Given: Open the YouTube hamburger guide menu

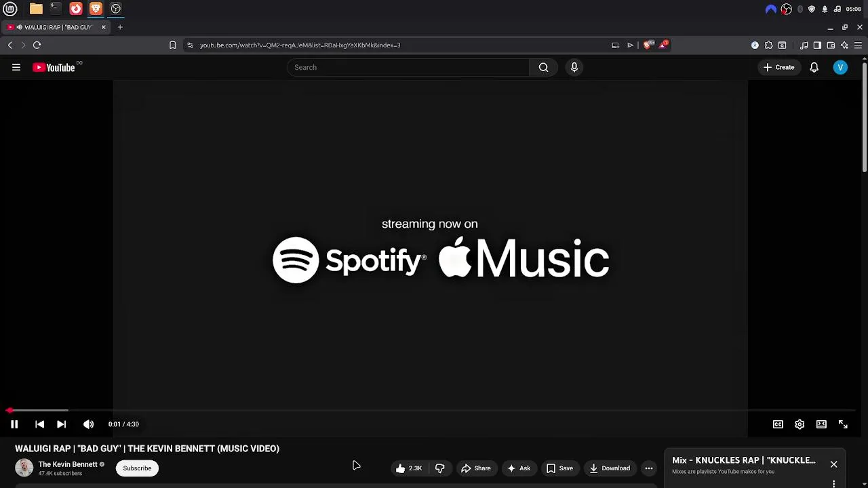Looking at the screenshot, I should (x=16, y=67).
